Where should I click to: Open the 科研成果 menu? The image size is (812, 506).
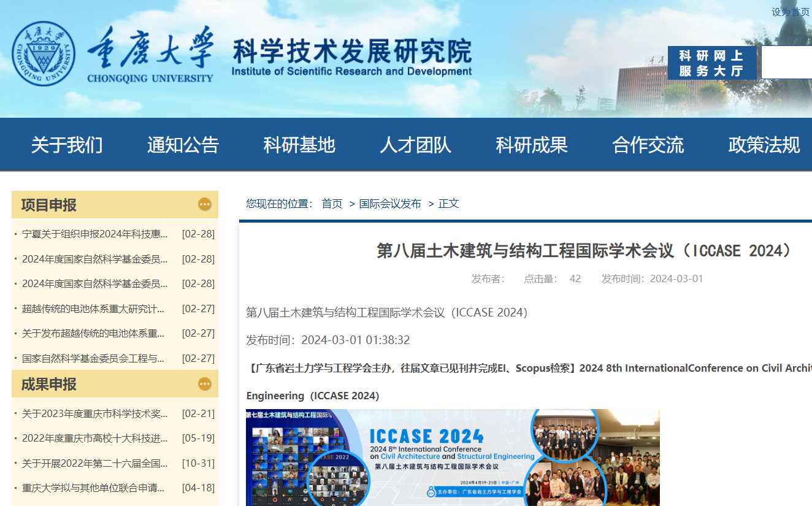click(532, 145)
